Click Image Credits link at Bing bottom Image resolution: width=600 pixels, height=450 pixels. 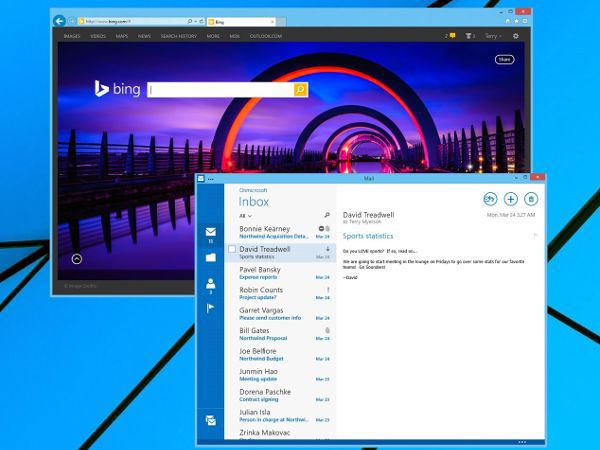pyautogui.click(x=80, y=286)
